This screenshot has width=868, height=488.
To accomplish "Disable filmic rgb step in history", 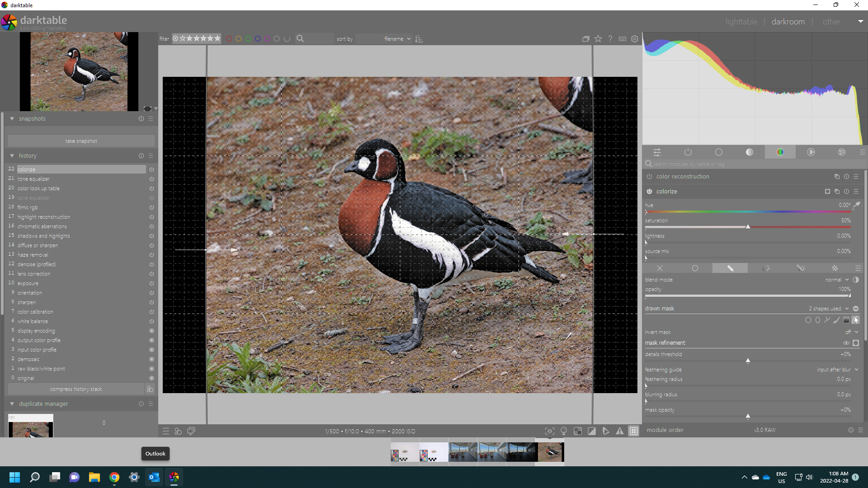I will (x=152, y=207).
